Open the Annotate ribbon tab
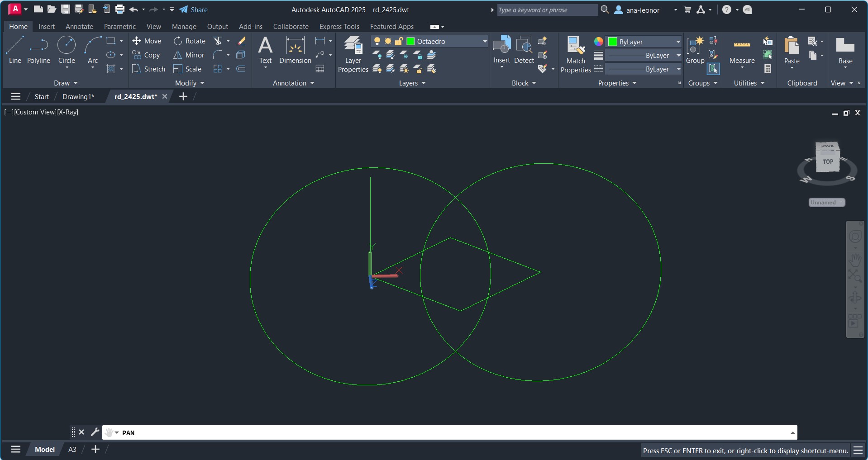868x460 pixels. point(79,27)
